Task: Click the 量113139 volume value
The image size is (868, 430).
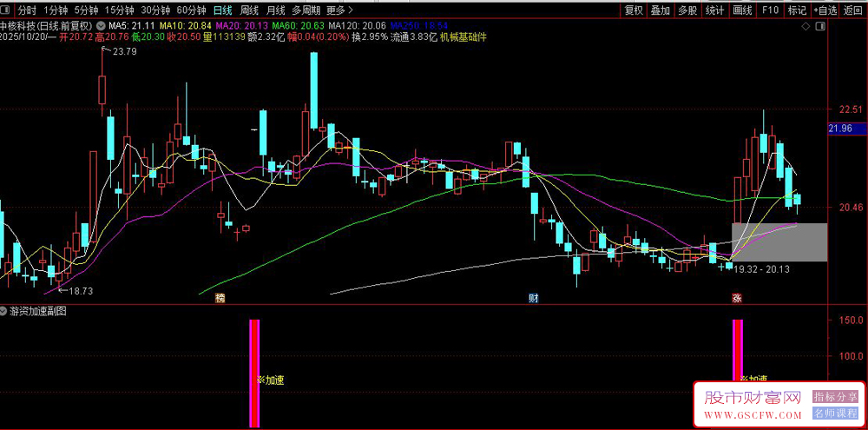Action: click(x=224, y=37)
